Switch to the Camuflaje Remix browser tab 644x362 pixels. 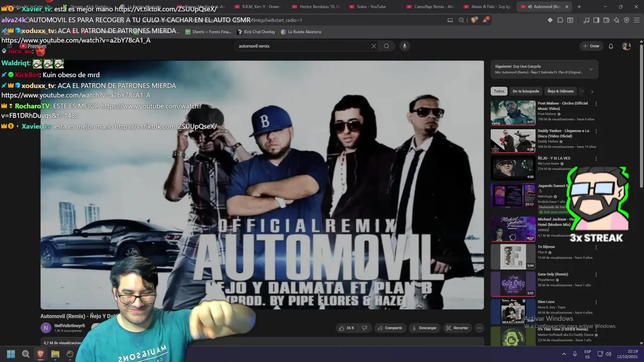430,7
